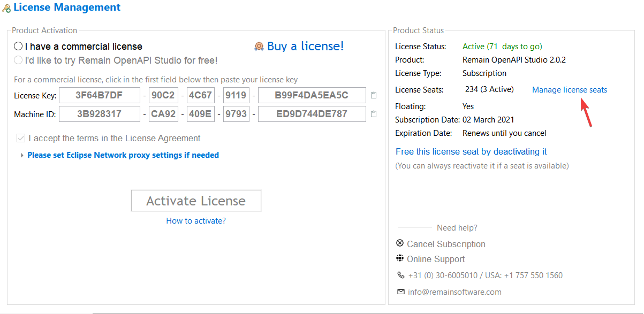Copy Machine ID using clipboard icon
The image size is (644, 314).
(374, 114)
